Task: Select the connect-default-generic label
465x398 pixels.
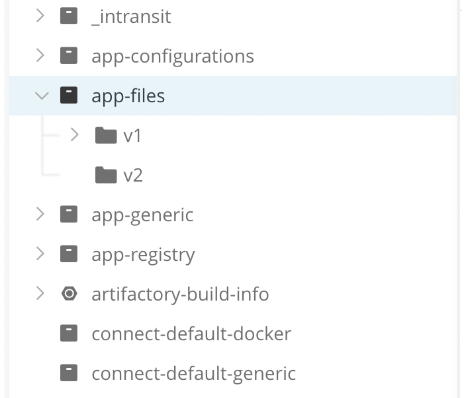Action: tap(194, 374)
